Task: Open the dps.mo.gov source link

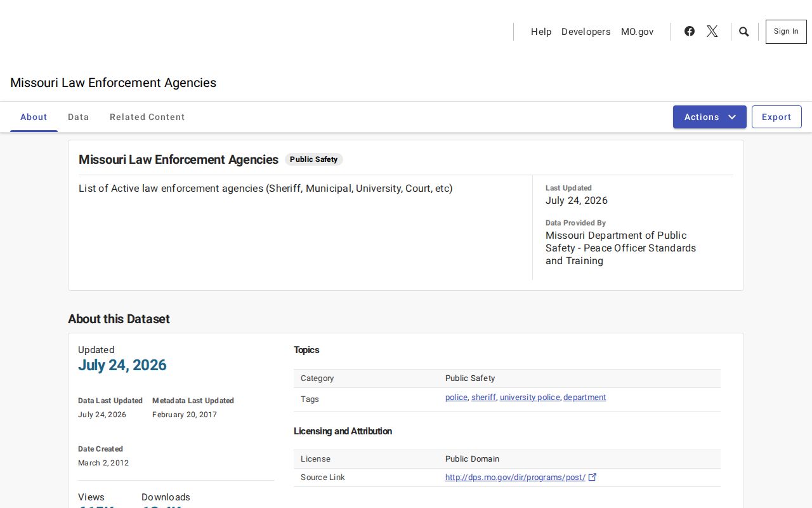Action: click(515, 478)
